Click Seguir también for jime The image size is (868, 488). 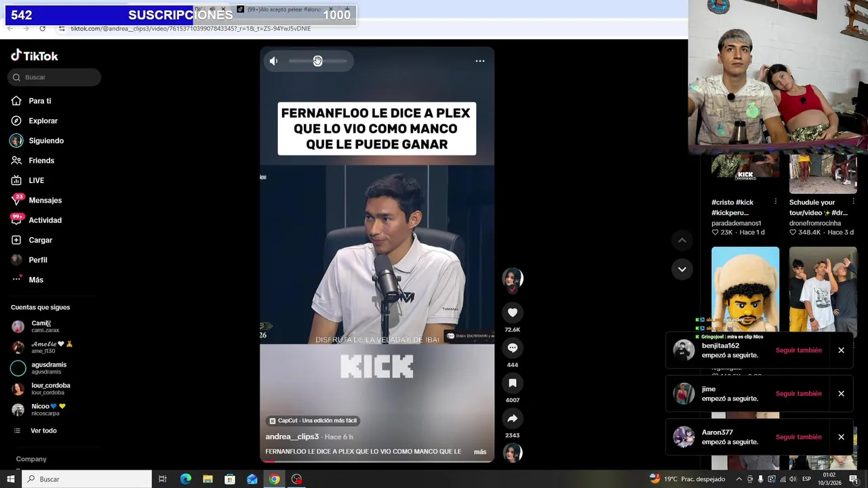799,394
